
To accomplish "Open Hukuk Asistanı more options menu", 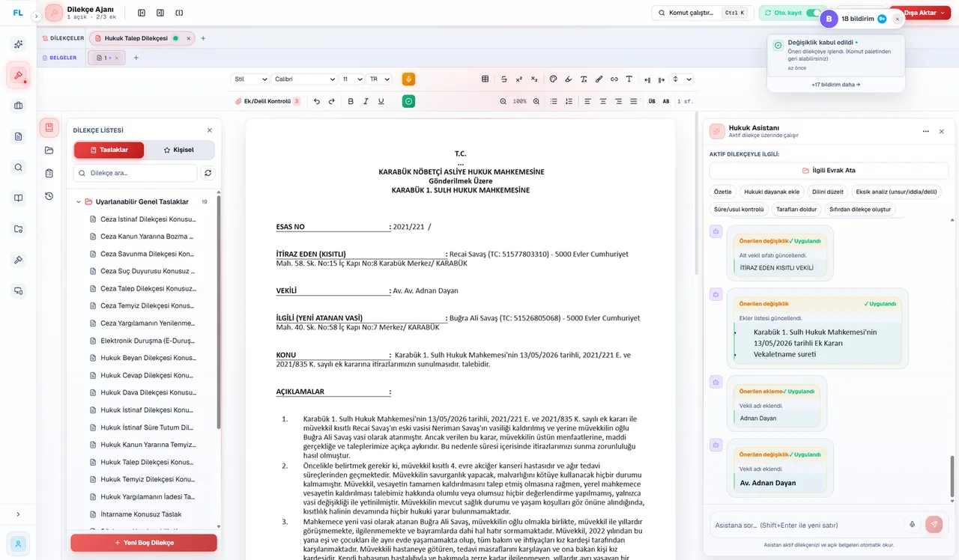I will click(x=926, y=131).
